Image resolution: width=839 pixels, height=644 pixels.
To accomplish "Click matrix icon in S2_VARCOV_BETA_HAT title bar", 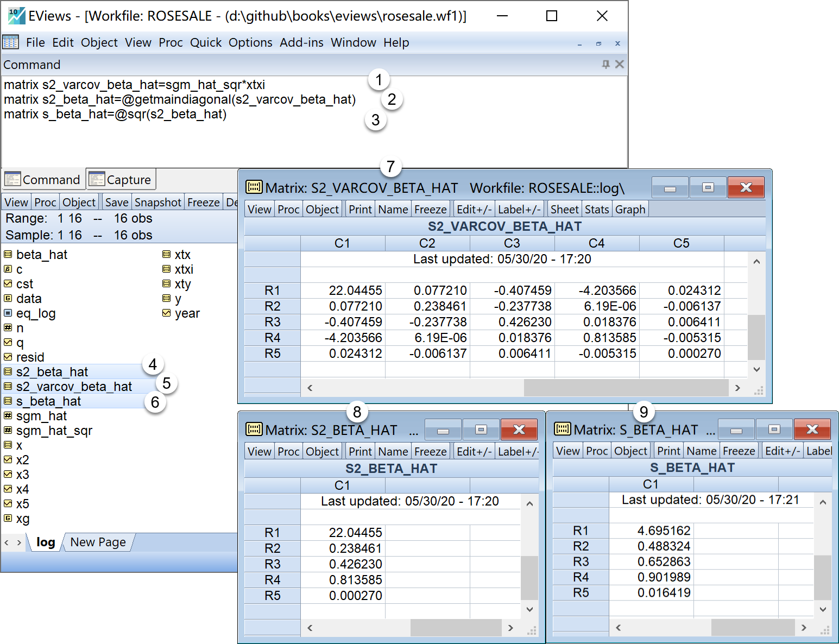I will [x=254, y=187].
